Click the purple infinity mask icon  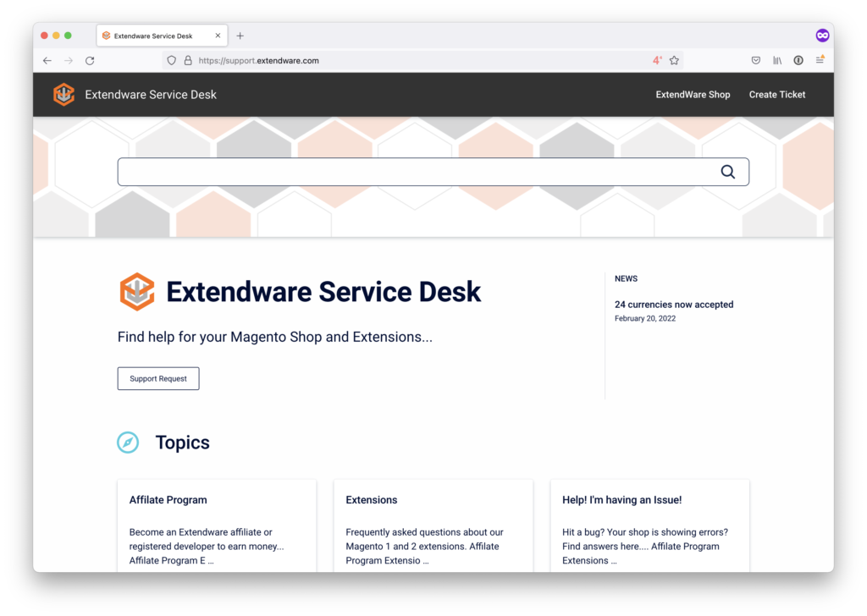(822, 36)
